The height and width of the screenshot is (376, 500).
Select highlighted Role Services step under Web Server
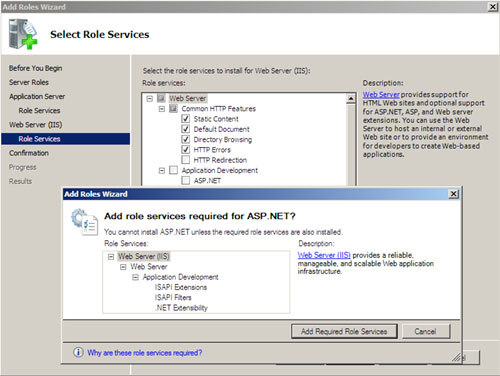point(65,139)
